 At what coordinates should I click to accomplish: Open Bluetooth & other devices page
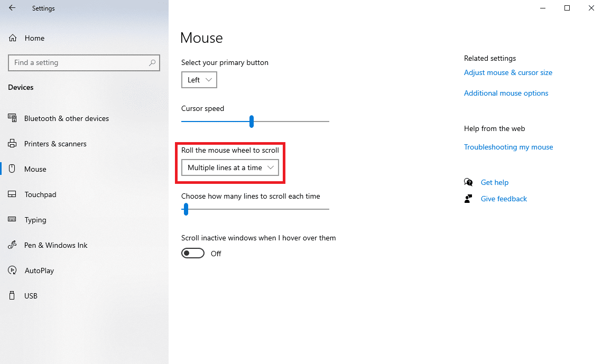pyautogui.click(x=67, y=118)
